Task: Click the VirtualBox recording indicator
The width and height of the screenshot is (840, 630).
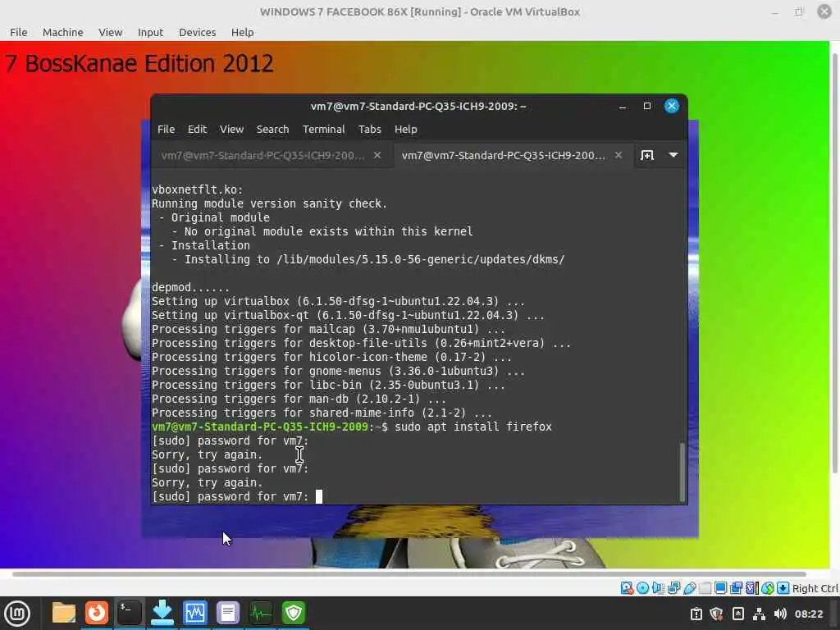Action: pyautogui.click(x=736, y=588)
